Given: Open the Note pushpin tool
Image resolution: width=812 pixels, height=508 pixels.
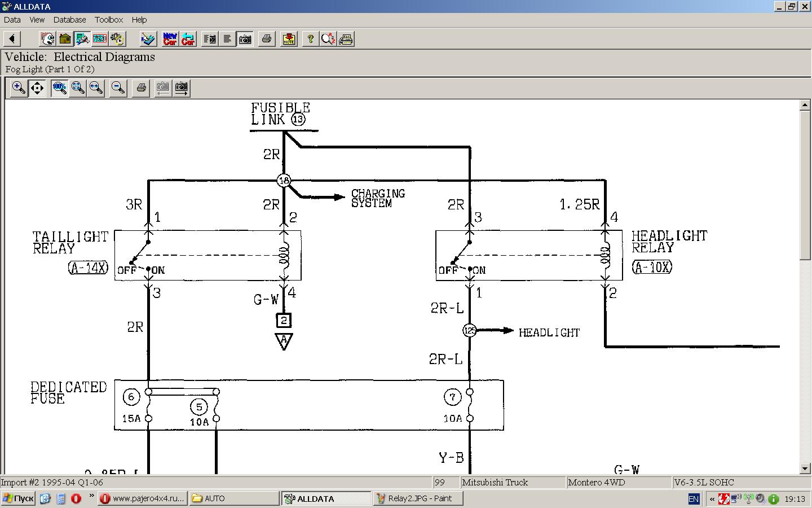Looking at the screenshot, I should pyautogui.click(x=289, y=39).
